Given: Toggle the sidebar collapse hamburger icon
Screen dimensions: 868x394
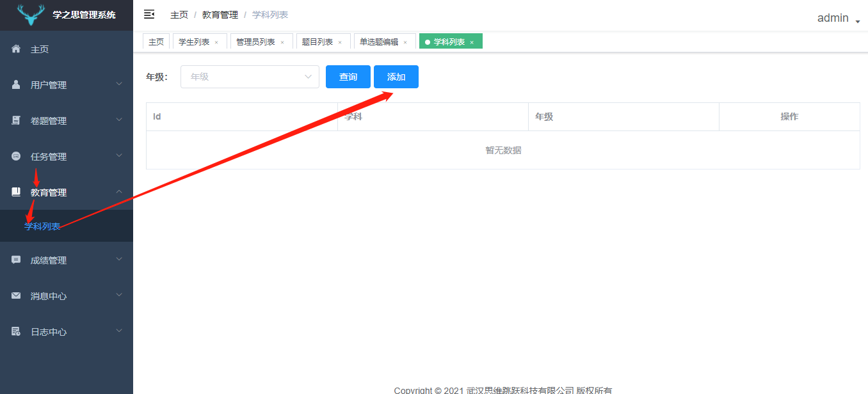Looking at the screenshot, I should 149,14.
